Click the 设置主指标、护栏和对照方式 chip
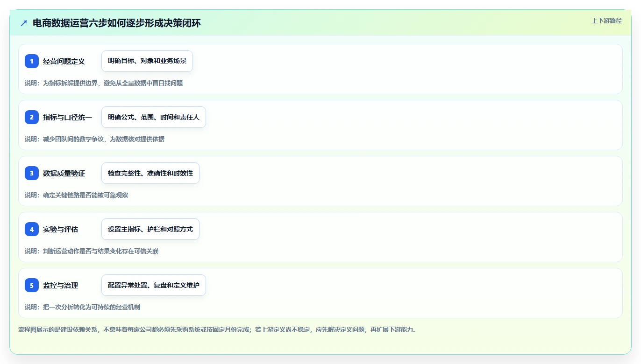The height and width of the screenshot is (364, 641). click(150, 229)
